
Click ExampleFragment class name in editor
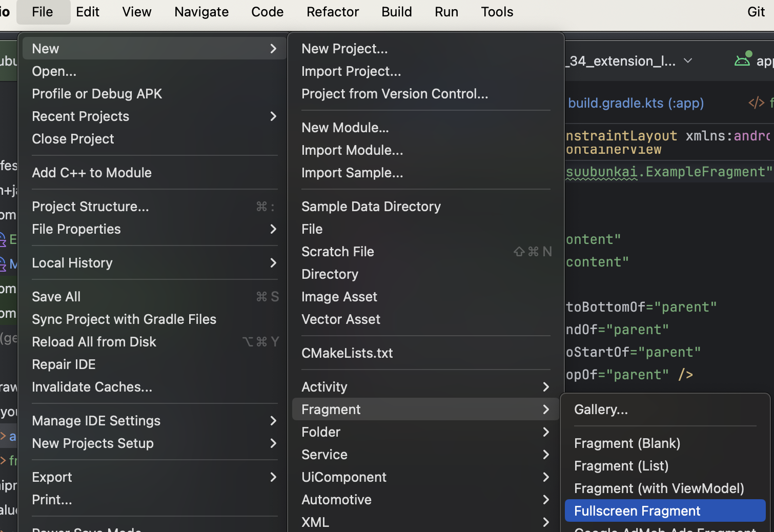click(705, 172)
